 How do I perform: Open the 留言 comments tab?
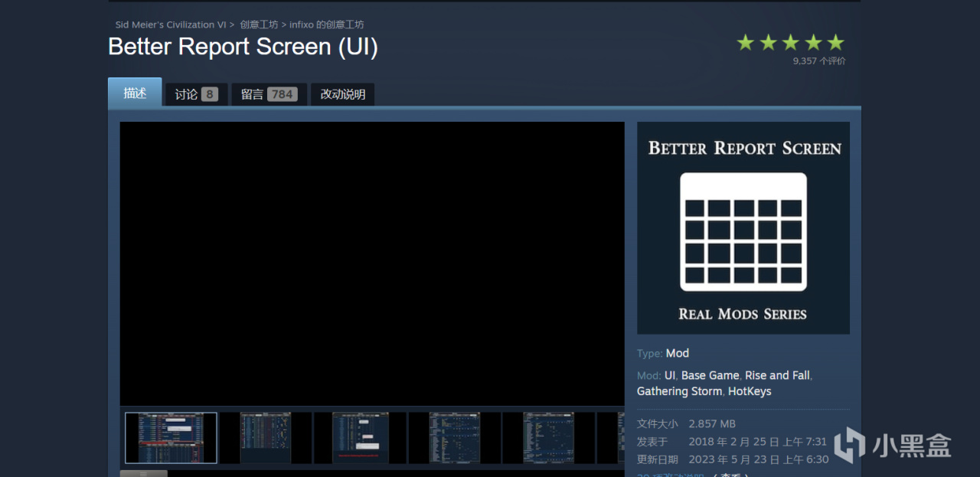click(x=269, y=94)
